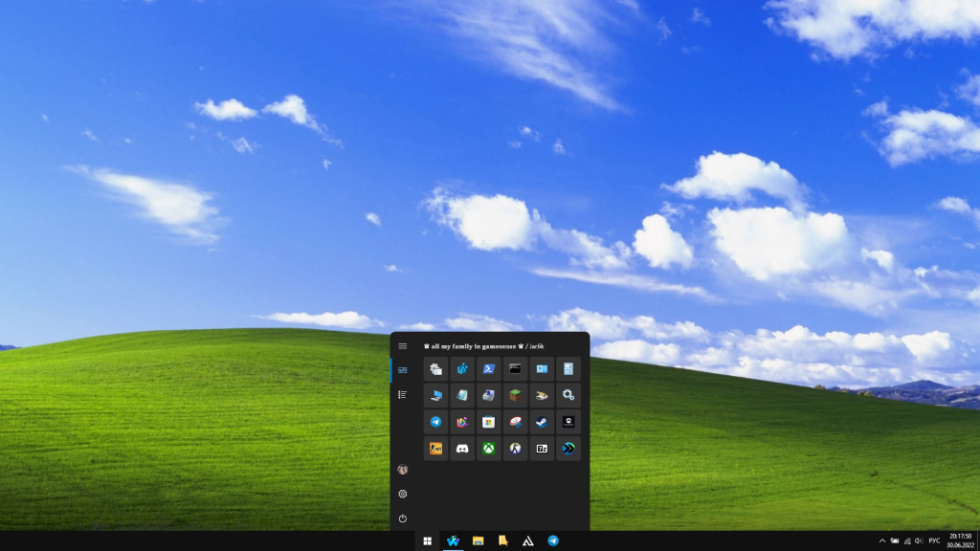Open Telegram from the taskbar
Image resolution: width=980 pixels, height=551 pixels.
click(x=553, y=541)
